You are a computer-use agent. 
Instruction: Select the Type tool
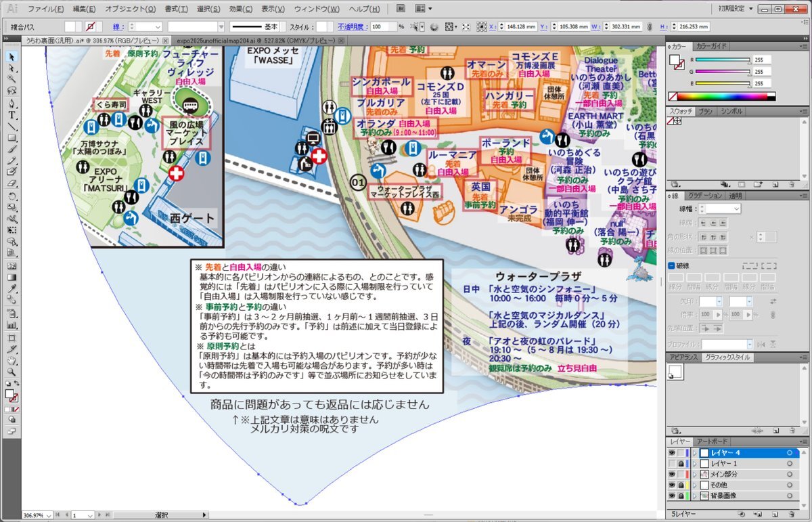12,115
